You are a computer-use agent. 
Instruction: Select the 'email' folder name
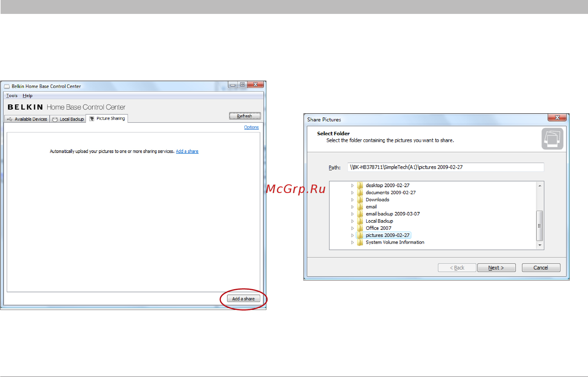click(x=371, y=207)
